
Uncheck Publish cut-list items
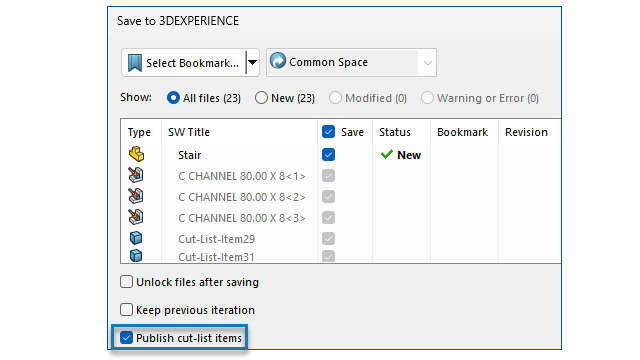click(127, 338)
